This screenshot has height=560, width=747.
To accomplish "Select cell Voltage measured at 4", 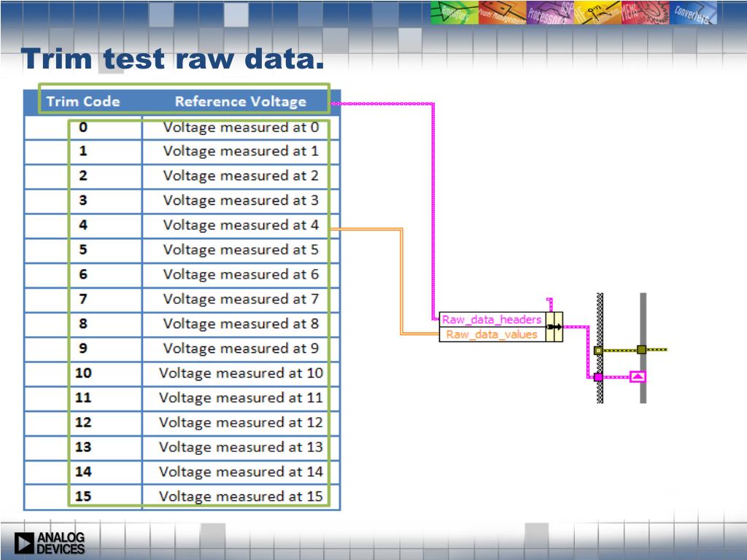I will click(x=241, y=226).
